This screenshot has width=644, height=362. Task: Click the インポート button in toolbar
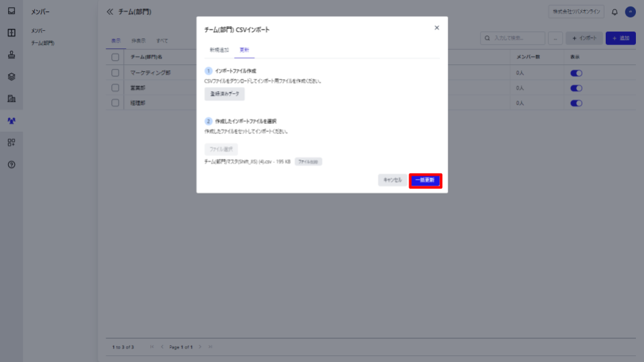pyautogui.click(x=584, y=38)
